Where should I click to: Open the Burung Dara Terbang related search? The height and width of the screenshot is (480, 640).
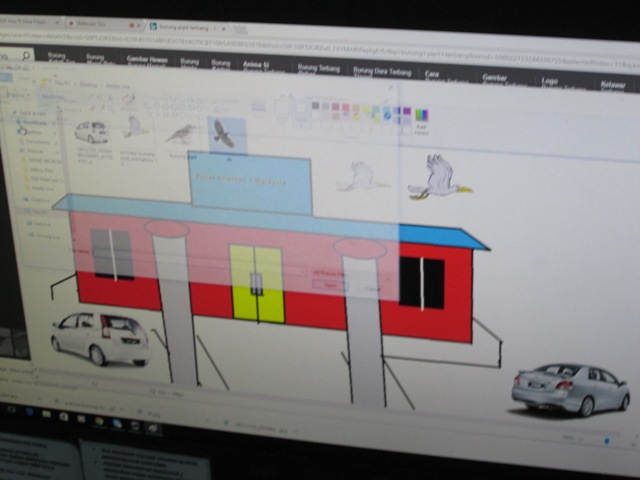(382, 72)
